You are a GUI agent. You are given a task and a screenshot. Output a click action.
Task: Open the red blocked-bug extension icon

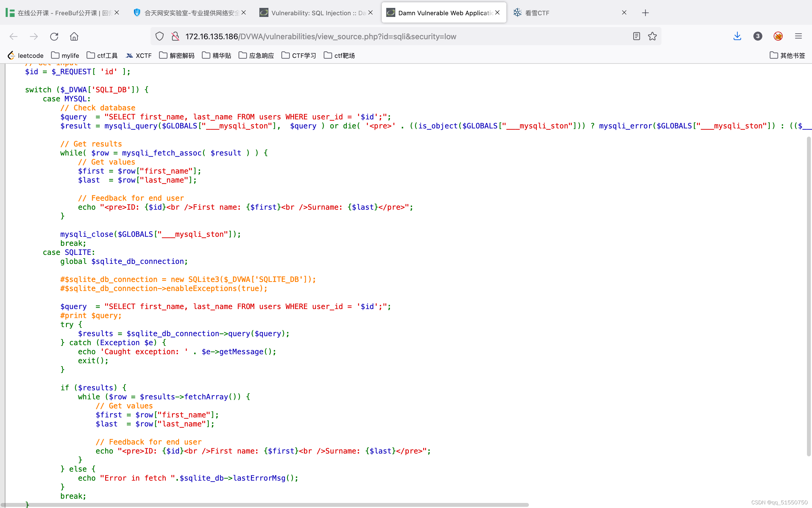(778, 36)
